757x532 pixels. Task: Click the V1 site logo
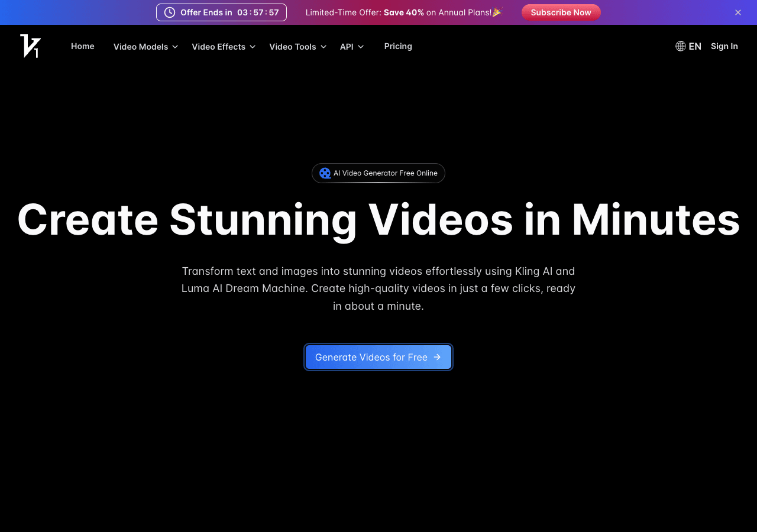coord(30,46)
